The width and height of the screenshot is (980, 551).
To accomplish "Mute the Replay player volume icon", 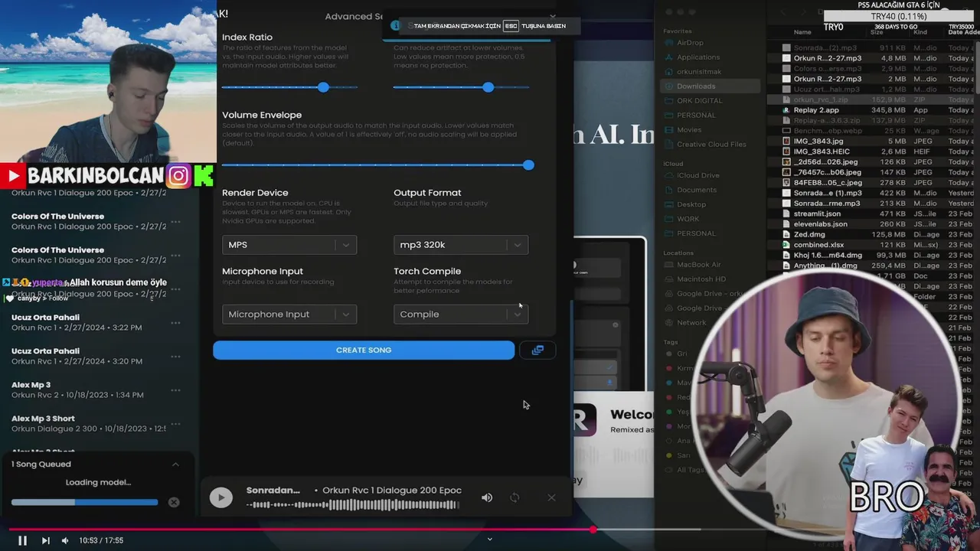I will pyautogui.click(x=487, y=497).
